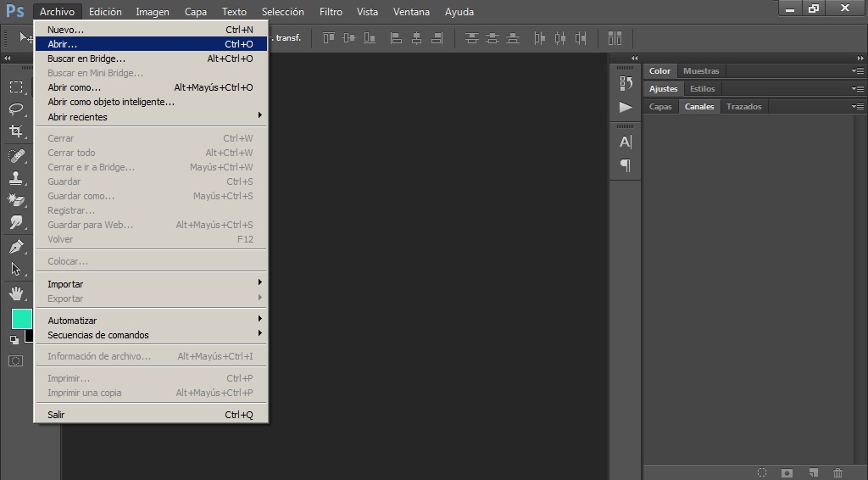
Task: Select the Clone Stamp tool
Action: [16, 178]
